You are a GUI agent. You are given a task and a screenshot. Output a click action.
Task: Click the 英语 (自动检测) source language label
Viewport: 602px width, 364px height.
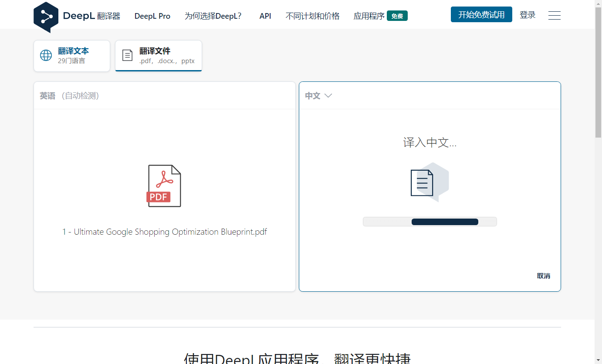pyautogui.click(x=70, y=96)
